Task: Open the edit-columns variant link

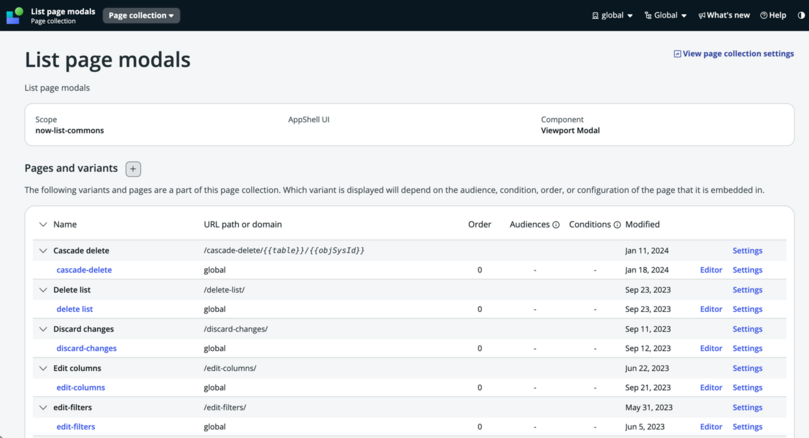Action: click(80, 387)
